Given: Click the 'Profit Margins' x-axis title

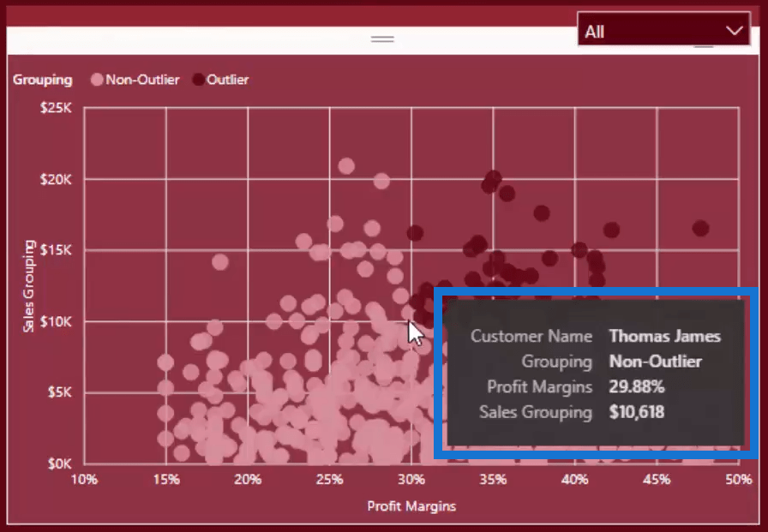Looking at the screenshot, I should tap(411, 506).
